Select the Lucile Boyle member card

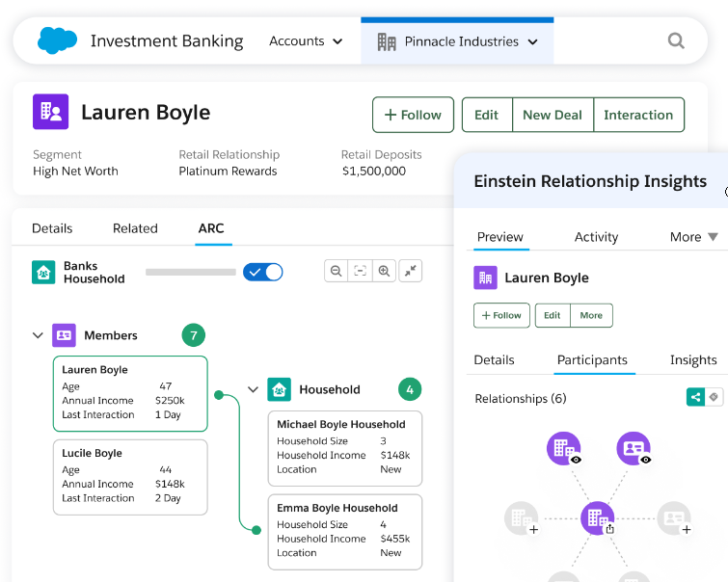pos(130,477)
